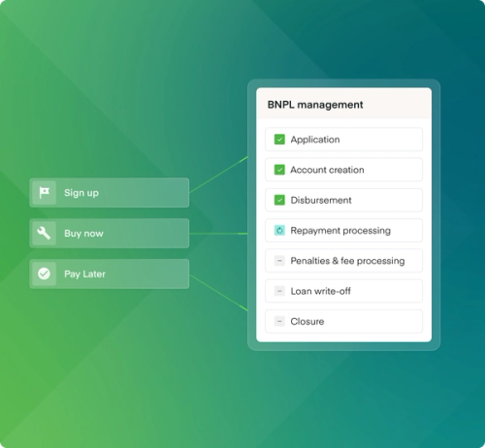The width and height of the screenshot is (485, 448).
Task: Click the refresh icon next to Repayment processing
Action: pyautogui.click(x=279, y=231)
